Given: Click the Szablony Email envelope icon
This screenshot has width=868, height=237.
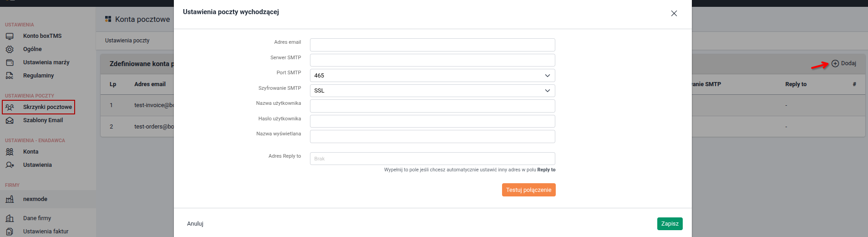Looking at the screenshot, I should pos(10,120).
